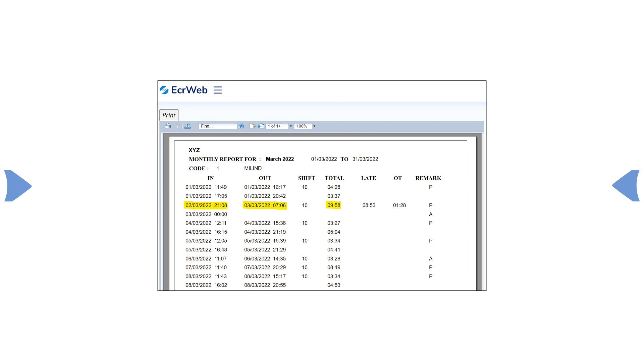Click the page number field showing 1 of 1+
The image size is (644, 362).
point(277,126)
